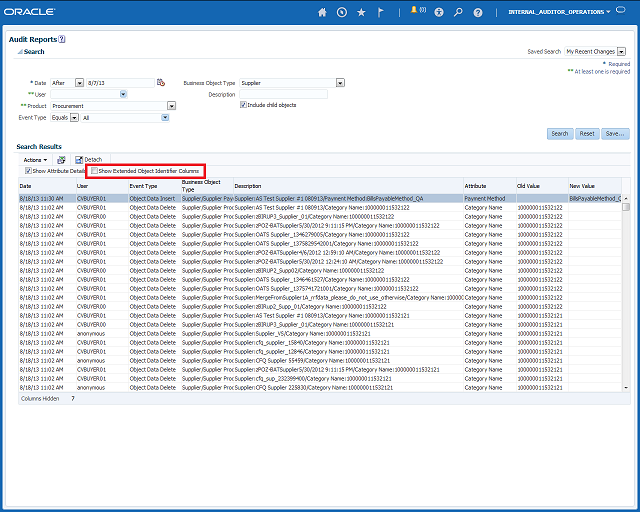Click the Date value input field

(x=120, y=83)
